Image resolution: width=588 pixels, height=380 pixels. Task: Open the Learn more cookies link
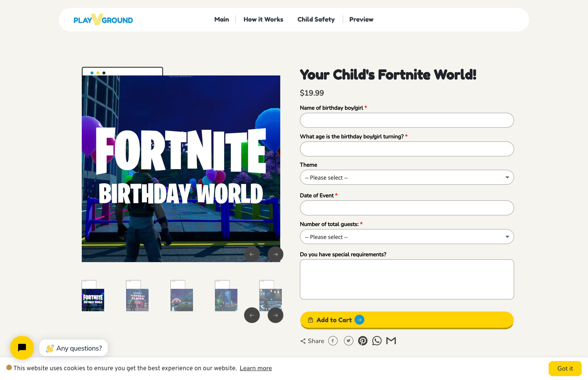[x=256, y=368]
